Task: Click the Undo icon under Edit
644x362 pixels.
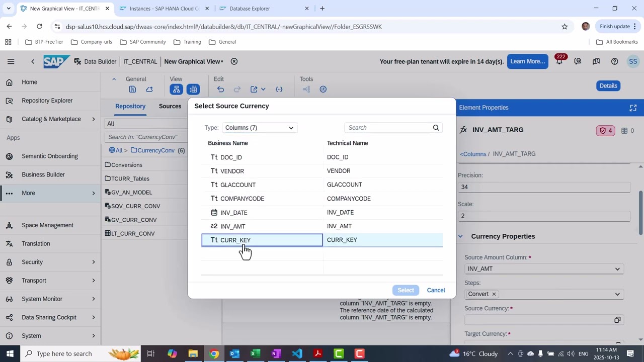Action: coord(220,89)
